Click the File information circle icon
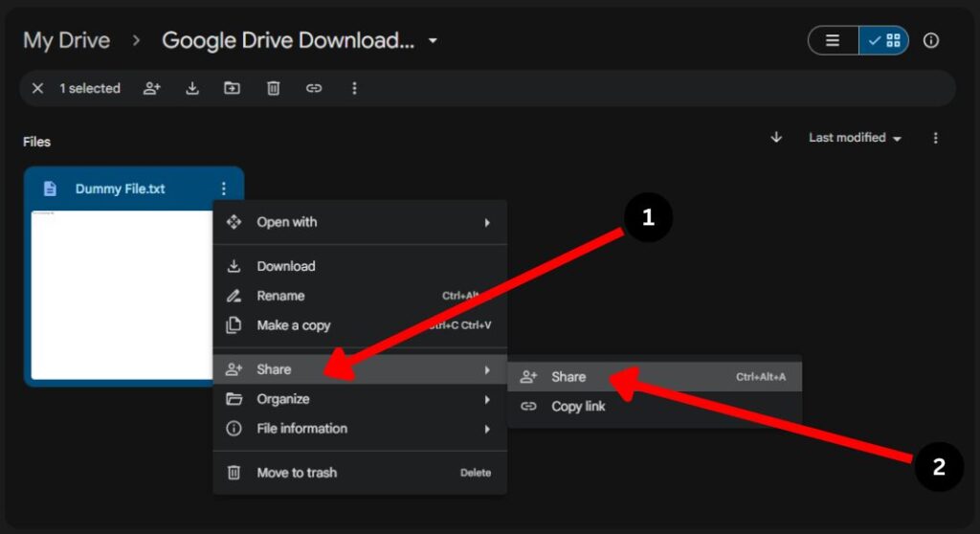The image size is (980, 534). coord(234,429)
